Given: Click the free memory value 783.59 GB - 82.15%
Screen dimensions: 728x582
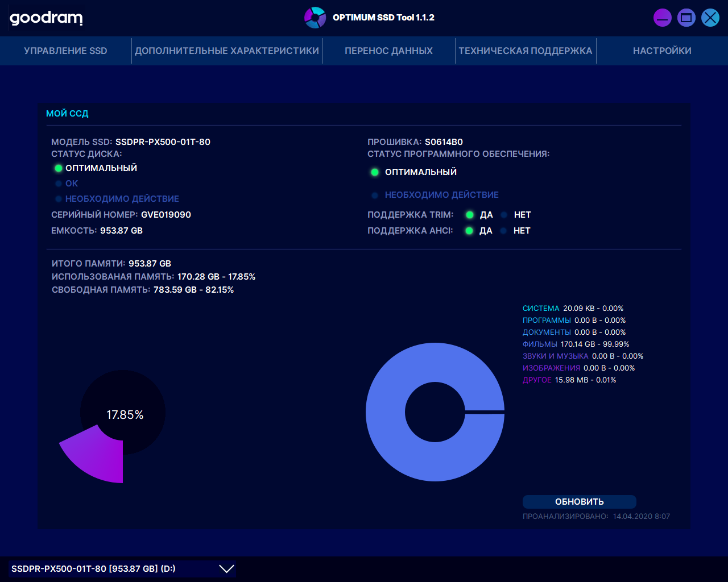Looking at the screenshot, I should pyautogui.click(x=193, y=290).
